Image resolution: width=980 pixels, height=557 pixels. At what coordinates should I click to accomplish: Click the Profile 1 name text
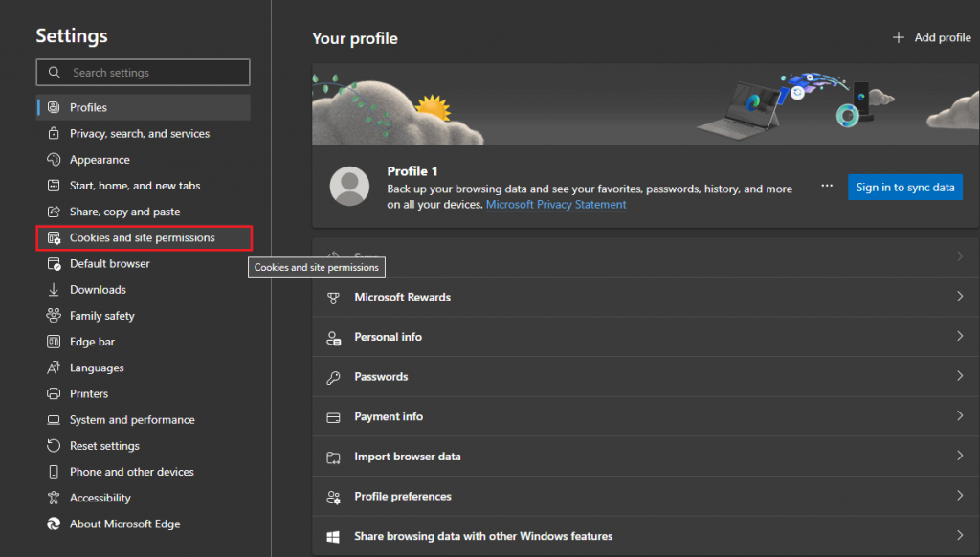click(x=412, y=171)
